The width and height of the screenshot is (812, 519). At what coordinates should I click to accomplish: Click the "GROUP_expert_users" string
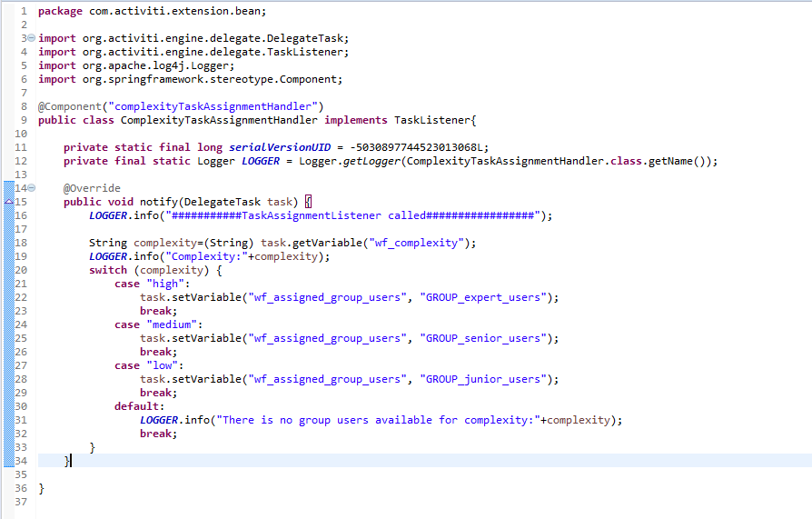coord(483,297)
